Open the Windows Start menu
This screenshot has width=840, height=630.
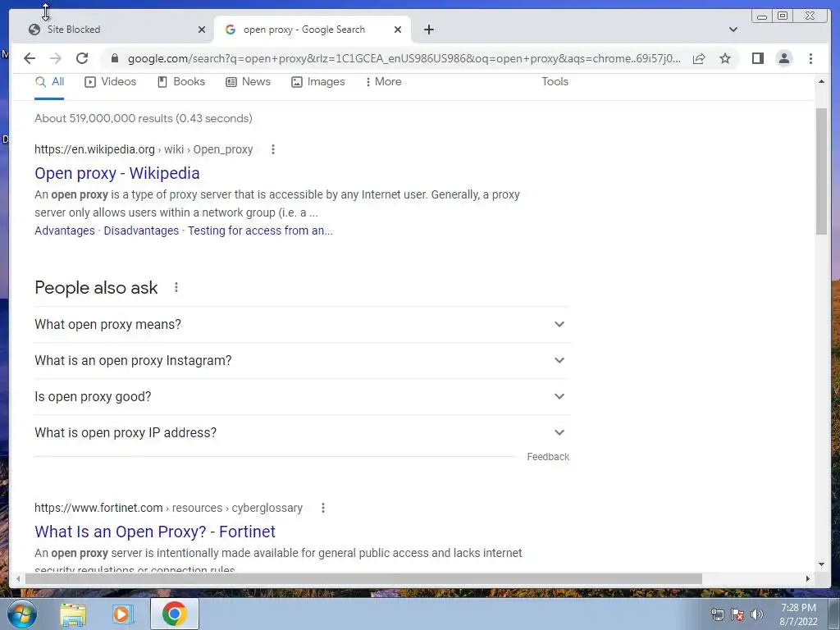[21, 614]
